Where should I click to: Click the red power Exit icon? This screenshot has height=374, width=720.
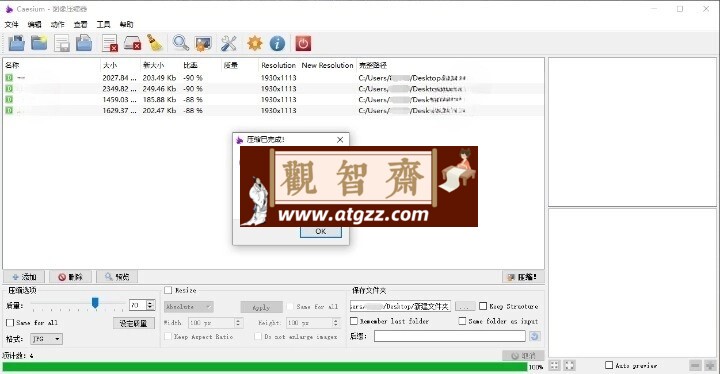pyautogui.click(x=303, y=44)
